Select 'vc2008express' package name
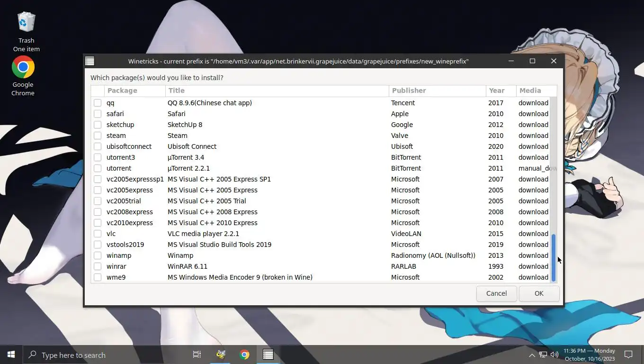The image size is (644, 364). (x=130, y=212)
